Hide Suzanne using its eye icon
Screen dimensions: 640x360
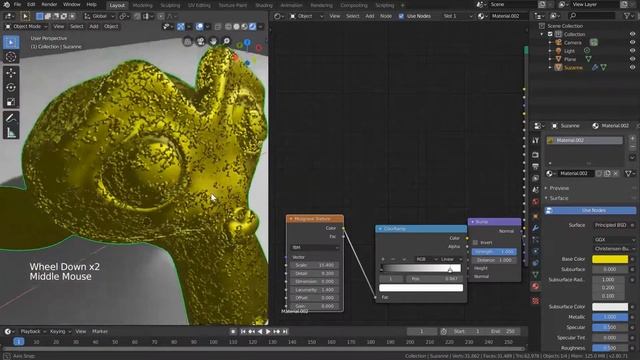click(x=632, y=68)
